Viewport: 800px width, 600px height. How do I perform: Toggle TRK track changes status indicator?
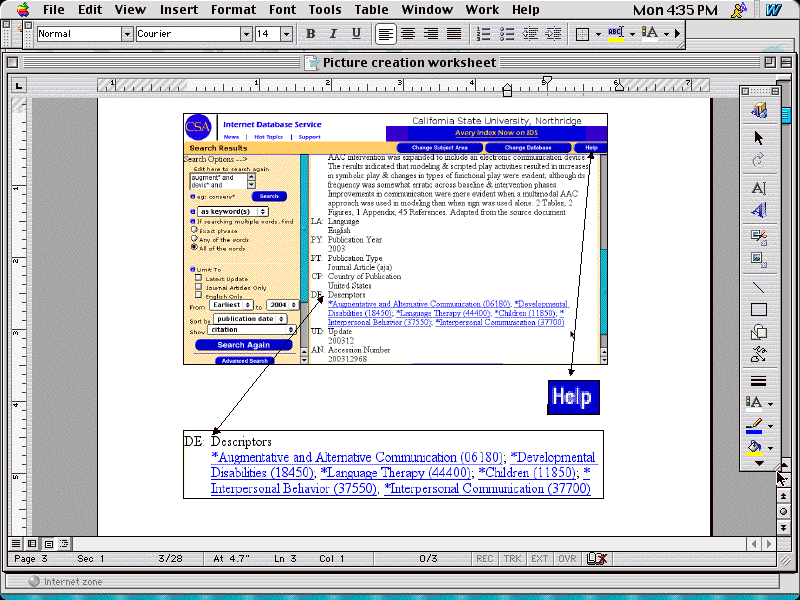tap(512, 559)
